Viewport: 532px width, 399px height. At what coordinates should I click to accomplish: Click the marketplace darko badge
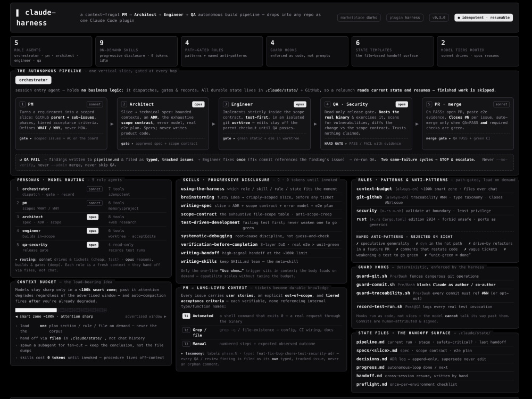[359, 18]
